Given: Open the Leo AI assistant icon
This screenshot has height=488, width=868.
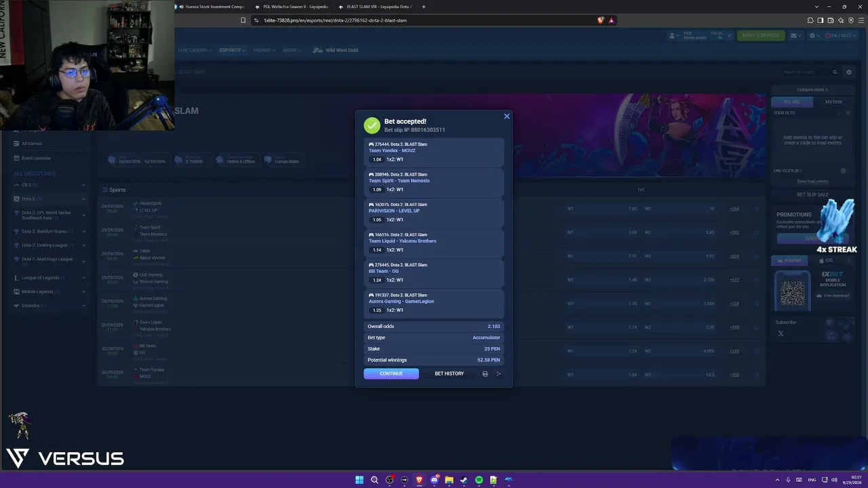Looking at the screenshot, I should (x=841, y=20).
